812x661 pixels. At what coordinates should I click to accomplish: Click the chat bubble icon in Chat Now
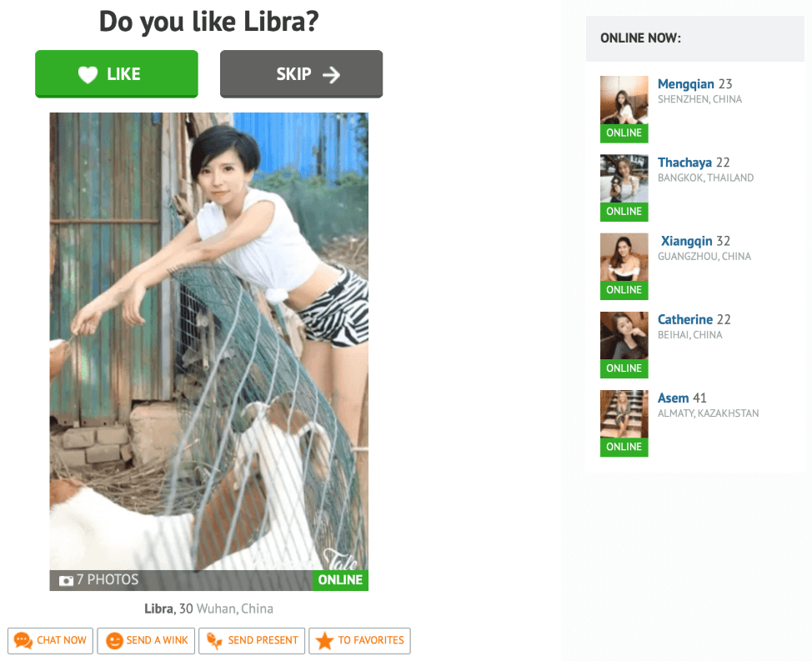[23, 640]
